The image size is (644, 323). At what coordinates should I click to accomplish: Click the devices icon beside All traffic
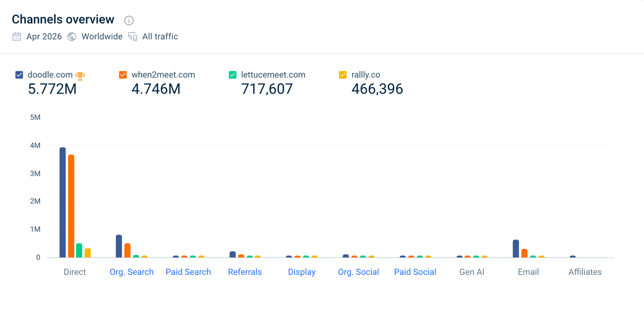coord(133,37)
